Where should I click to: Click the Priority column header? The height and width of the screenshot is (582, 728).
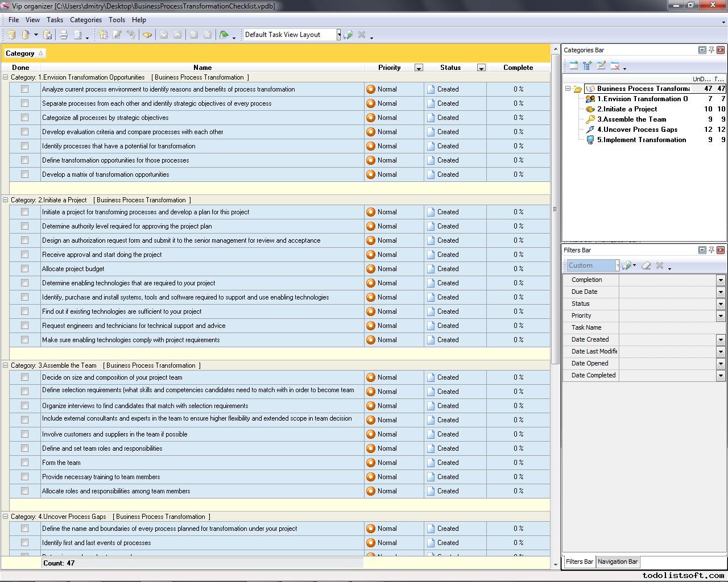[x=389, y=68]
